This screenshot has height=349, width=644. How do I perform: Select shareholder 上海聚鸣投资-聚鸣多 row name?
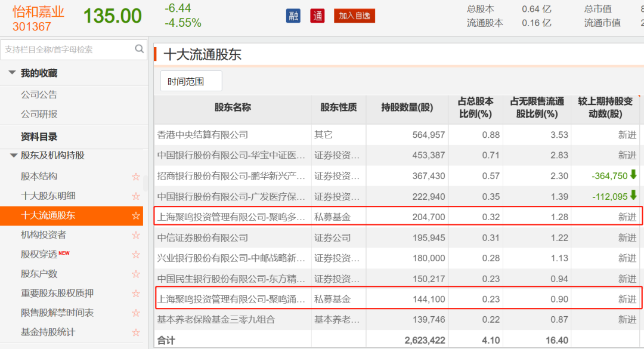click(231, 217)
